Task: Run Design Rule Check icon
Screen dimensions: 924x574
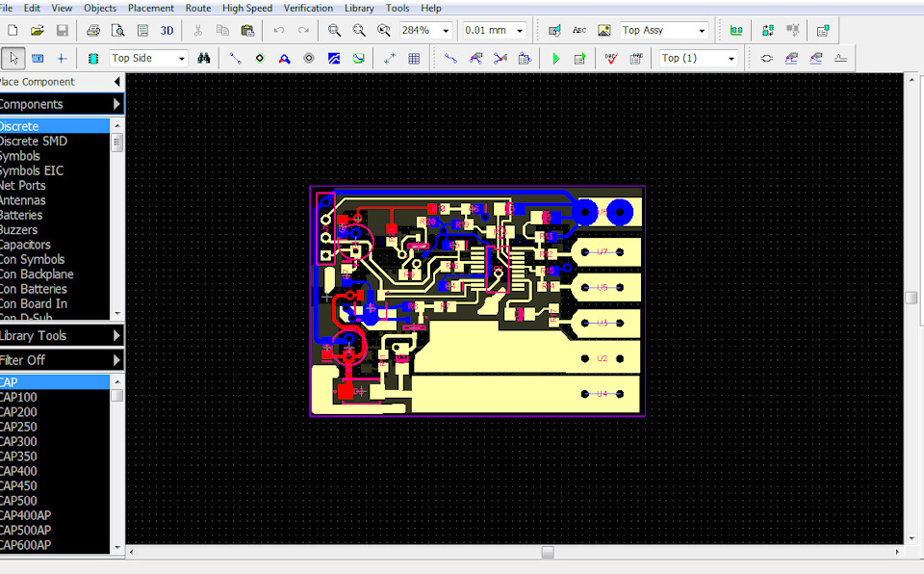Action: point(611,59)
